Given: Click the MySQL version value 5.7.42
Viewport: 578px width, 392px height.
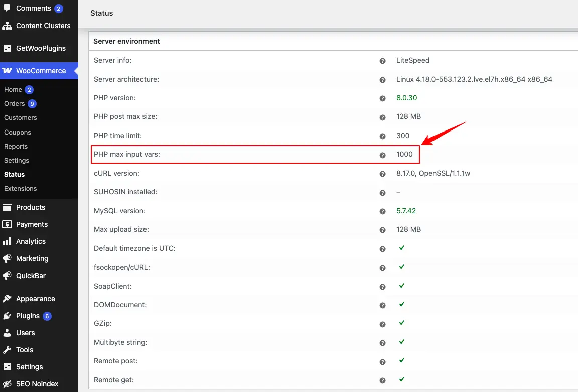Looking at the screenshot, I should coord(406,211).
